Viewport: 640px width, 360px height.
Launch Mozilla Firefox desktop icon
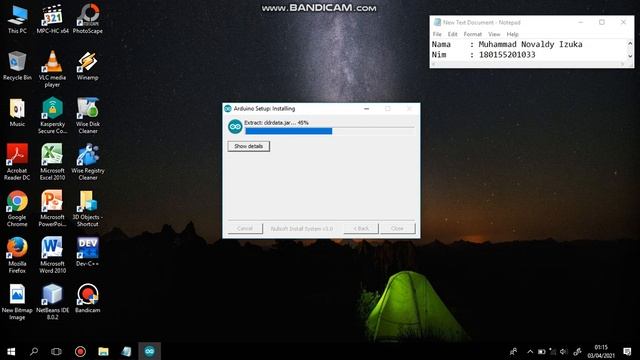pyautogui.click(x=17, y=255)
